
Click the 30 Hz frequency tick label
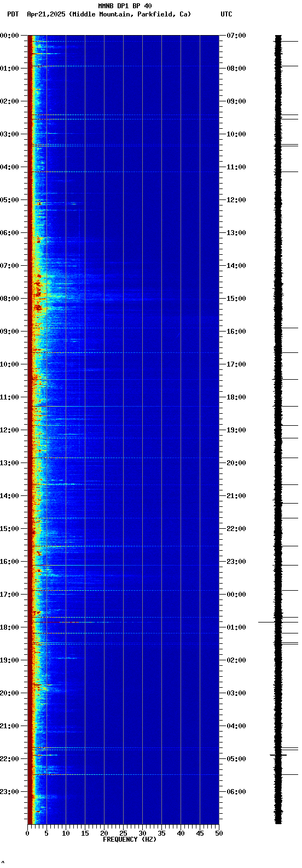tap(142, 833)
